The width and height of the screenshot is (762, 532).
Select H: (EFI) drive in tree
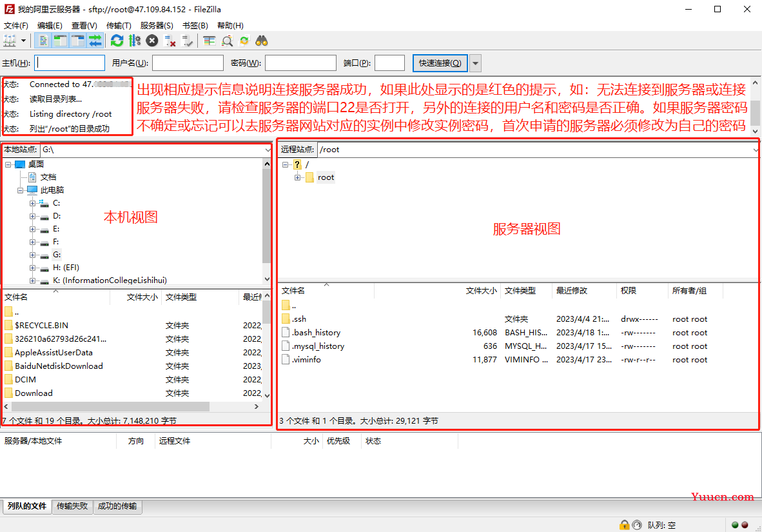[x=66, y=268]
